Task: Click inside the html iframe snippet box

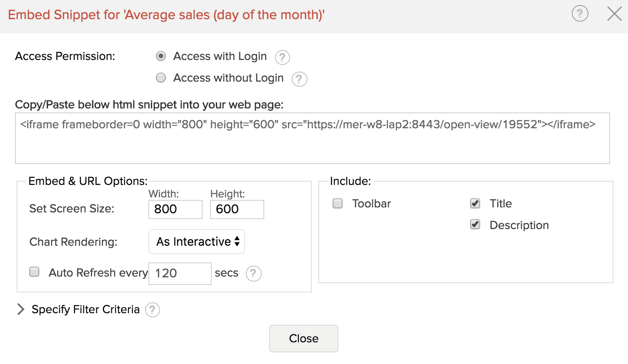Action: [x=313, y=138]
